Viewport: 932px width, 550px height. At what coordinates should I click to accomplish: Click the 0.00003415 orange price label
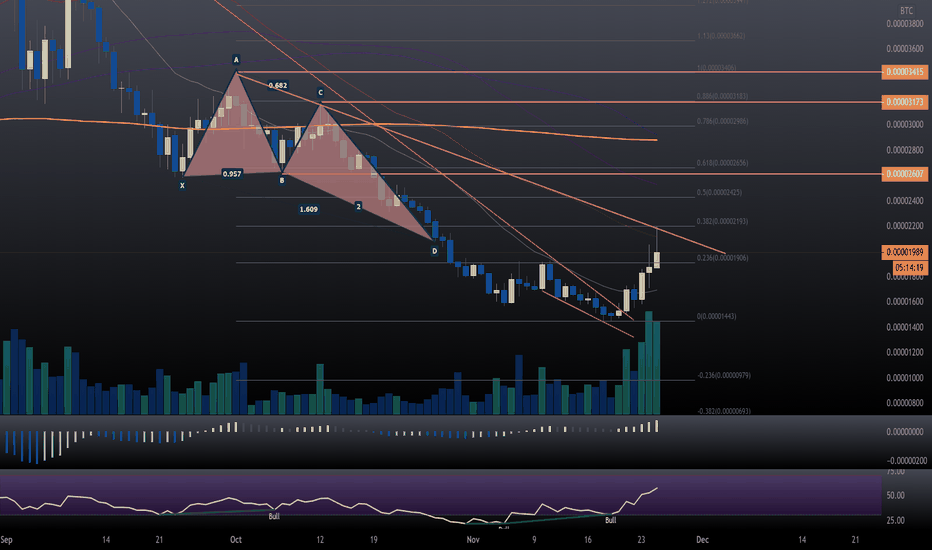(x=905, y=72)
